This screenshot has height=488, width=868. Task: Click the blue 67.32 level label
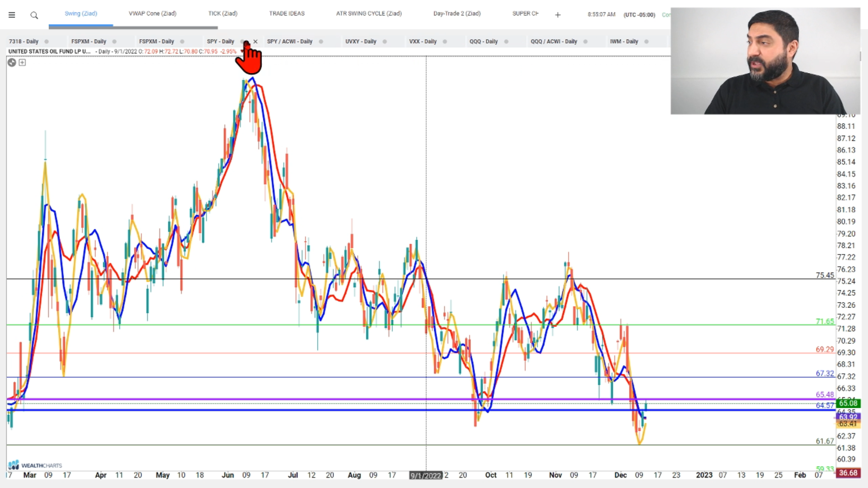tap(825, 373)
